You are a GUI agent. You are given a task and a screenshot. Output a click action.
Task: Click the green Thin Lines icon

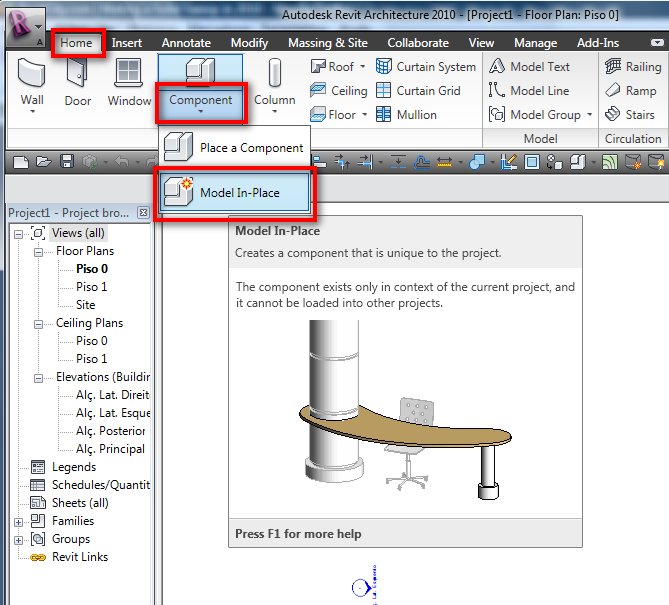click(609, 162)
